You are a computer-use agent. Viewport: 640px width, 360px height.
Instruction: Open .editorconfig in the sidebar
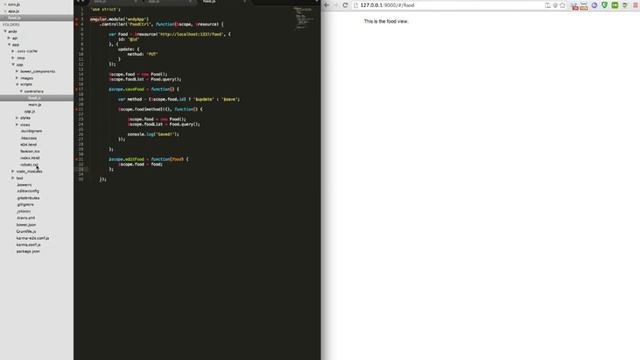28,191
